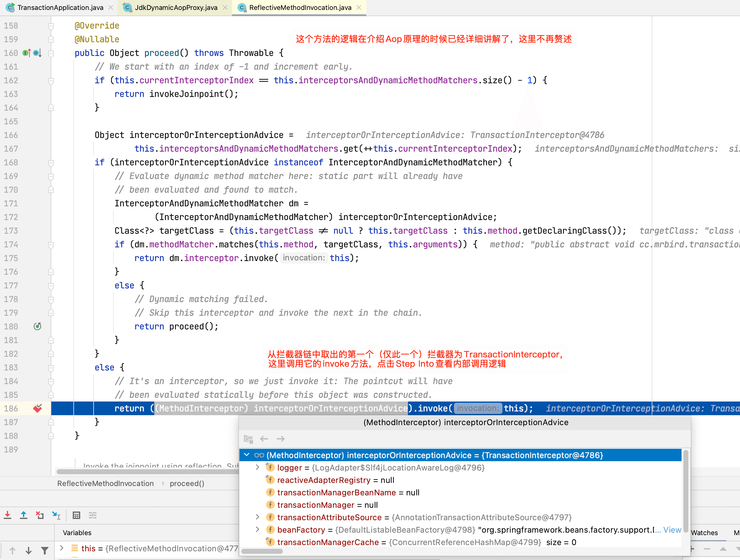The image size is (740, 560).
Task: Switch to TransactionApplication.java tab
Action: tap(60, 7)
